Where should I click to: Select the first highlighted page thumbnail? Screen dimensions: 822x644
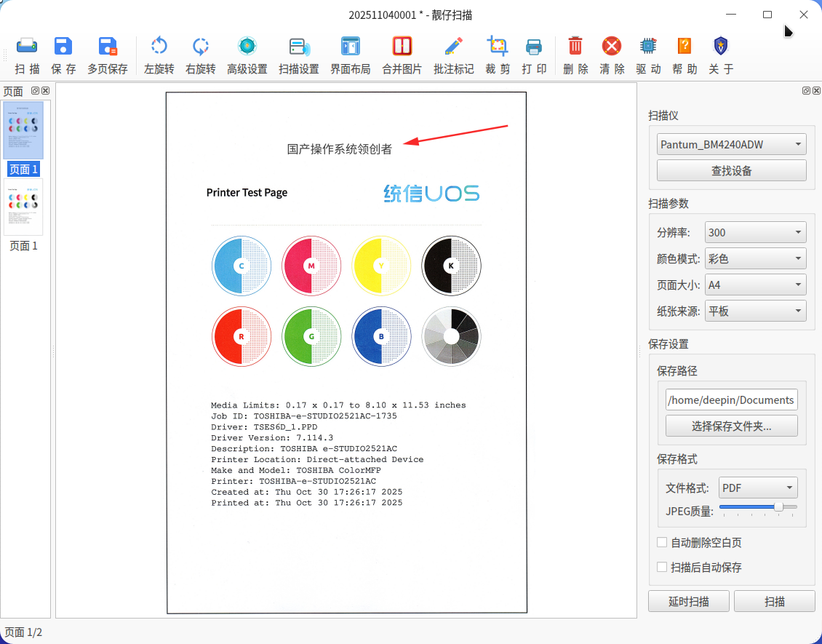23,130
